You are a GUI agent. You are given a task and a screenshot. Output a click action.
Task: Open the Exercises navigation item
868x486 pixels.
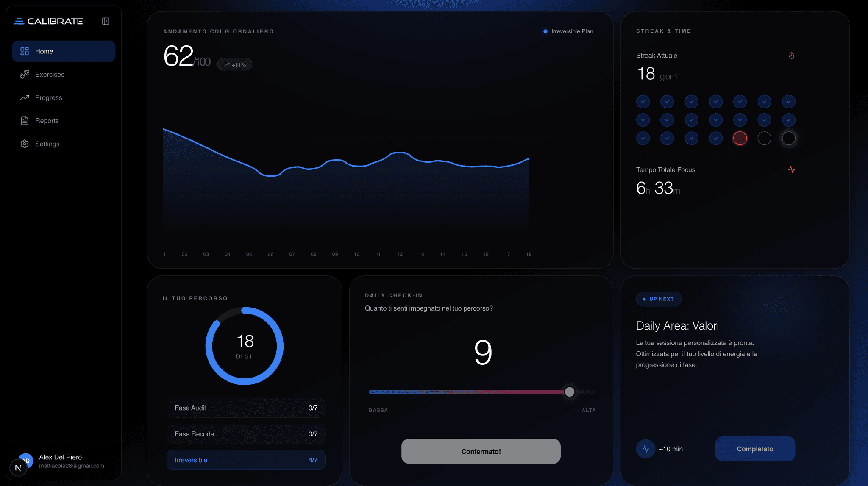[50, 74]
